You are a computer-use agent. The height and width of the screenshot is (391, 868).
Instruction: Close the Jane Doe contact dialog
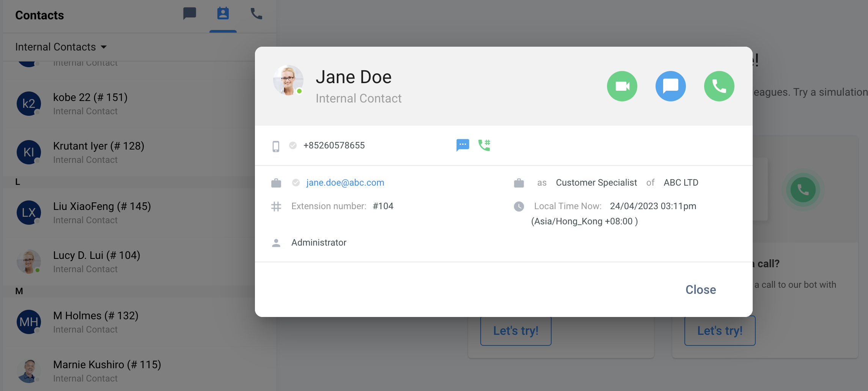[700, 290]
